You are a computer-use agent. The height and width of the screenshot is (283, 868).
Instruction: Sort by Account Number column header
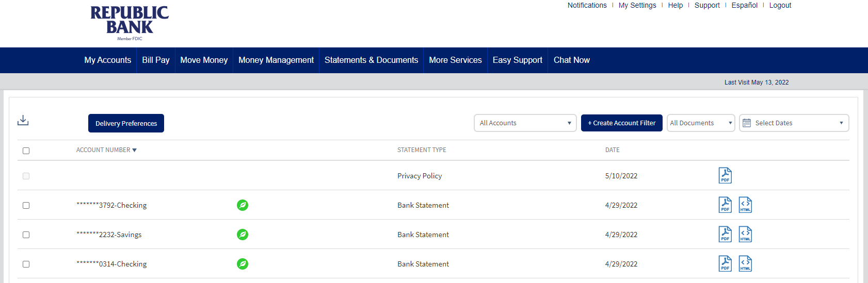coord(106,150)
